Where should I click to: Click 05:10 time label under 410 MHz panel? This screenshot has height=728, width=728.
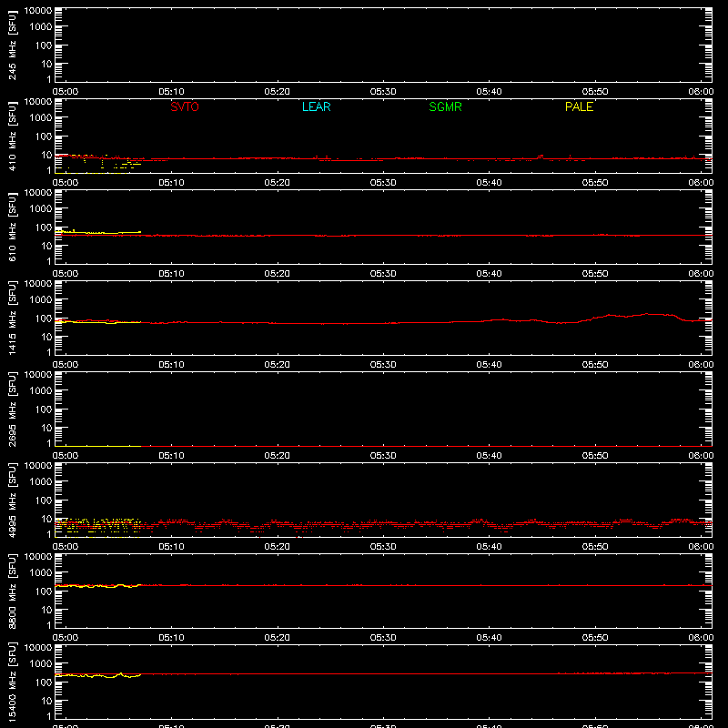click(171, 183)
